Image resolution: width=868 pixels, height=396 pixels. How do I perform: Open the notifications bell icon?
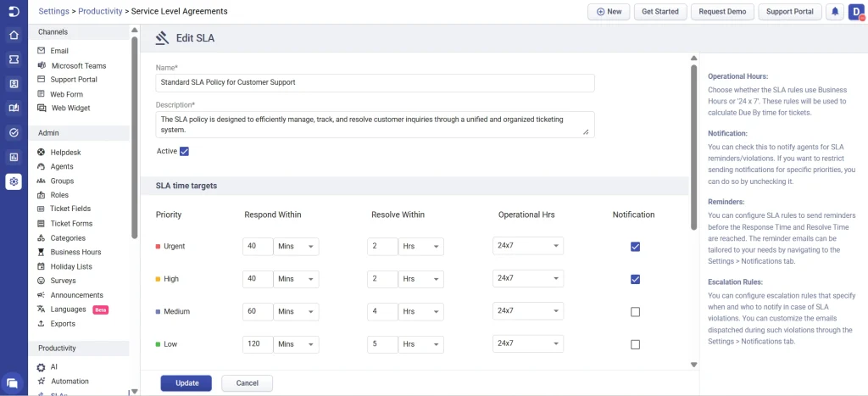[835, 12]
